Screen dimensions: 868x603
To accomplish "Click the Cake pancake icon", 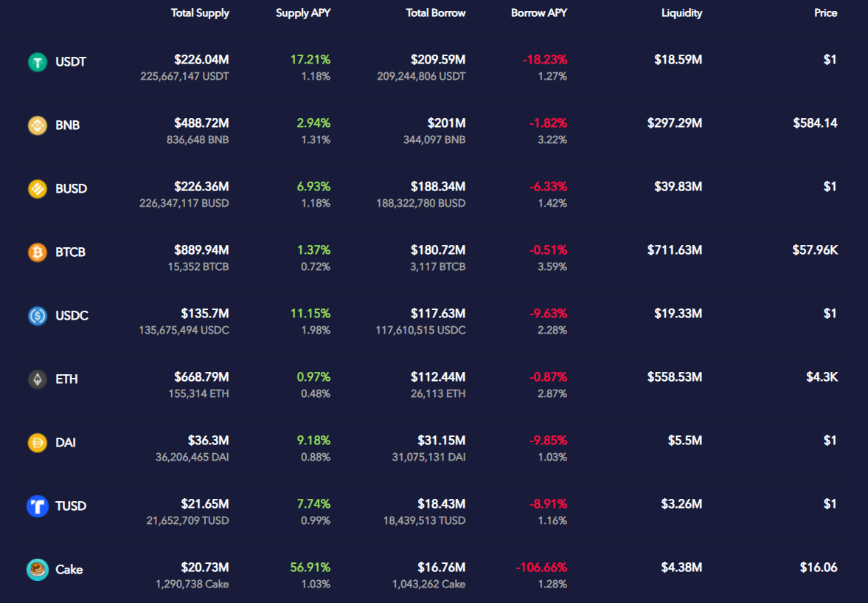I will click(38, 569).
